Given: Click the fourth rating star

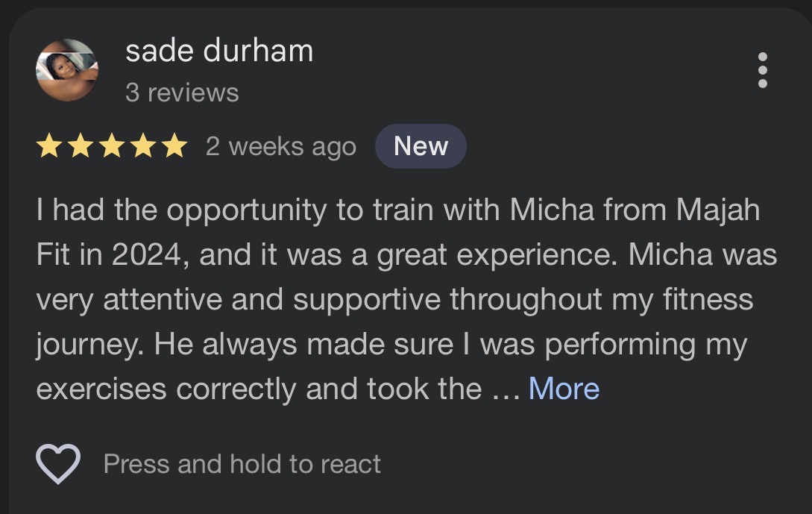Looking at the screenshot, I should 145,146.
